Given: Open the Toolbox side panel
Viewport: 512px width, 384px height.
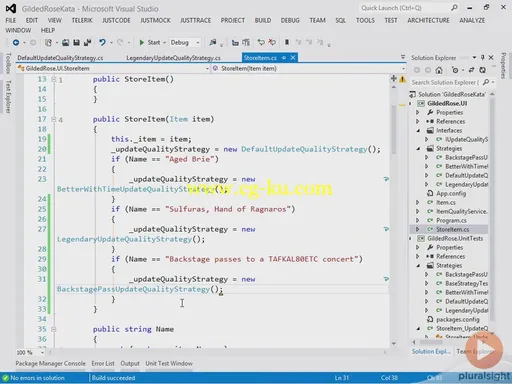Looking at the screenshot, I should coord(8,63).
